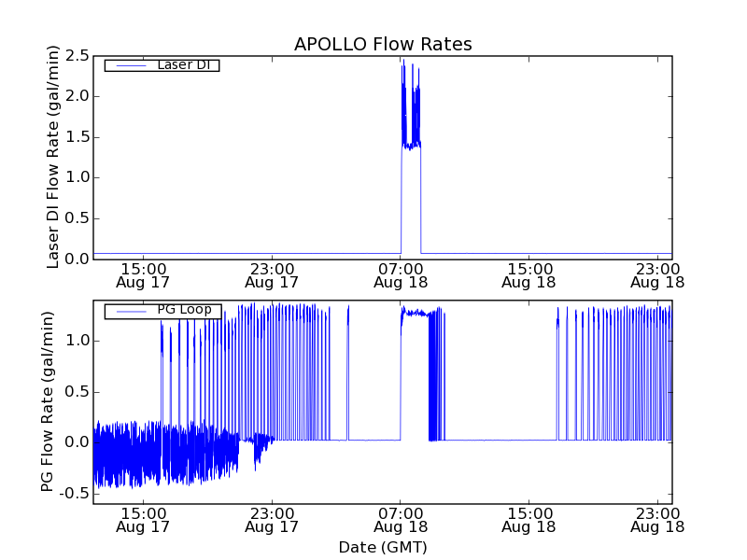
Task: Click '23:00 Aug 17' label under bottom plot
Action: [272, 521]
